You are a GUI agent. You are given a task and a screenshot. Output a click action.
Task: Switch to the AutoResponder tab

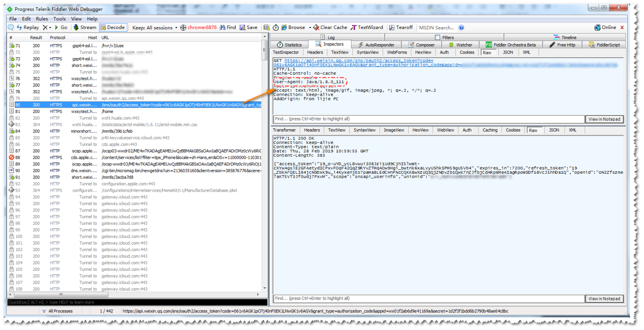[x=376, y=45]
